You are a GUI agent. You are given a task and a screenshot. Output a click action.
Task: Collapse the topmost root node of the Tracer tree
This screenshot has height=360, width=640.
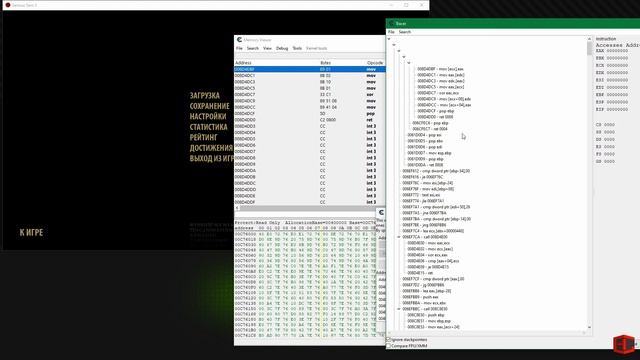coord(389,39)
